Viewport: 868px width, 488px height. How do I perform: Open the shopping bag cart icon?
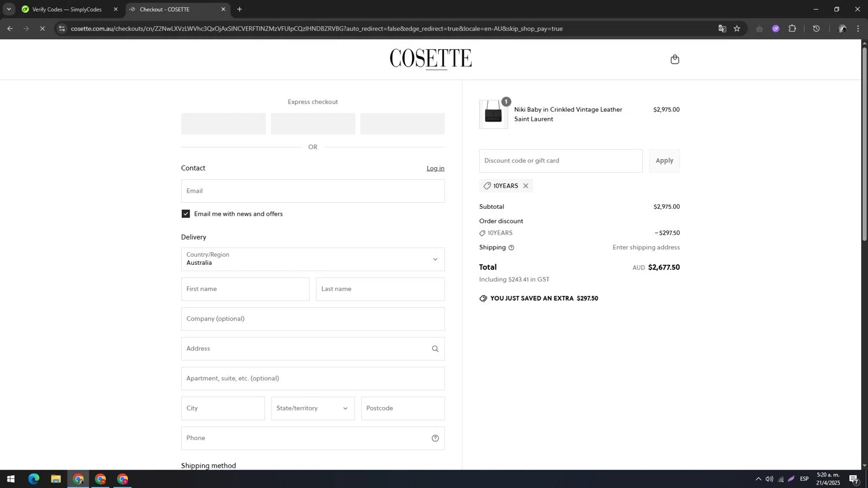(675, 59)
